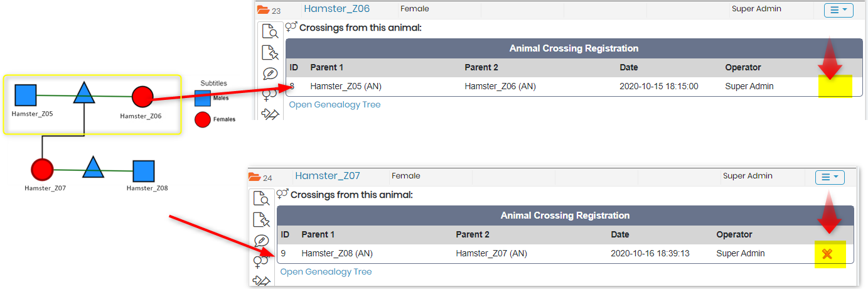
Task: Expand hamburger dropdown menu for Hamster_Z07
Action: coord(830,177)
